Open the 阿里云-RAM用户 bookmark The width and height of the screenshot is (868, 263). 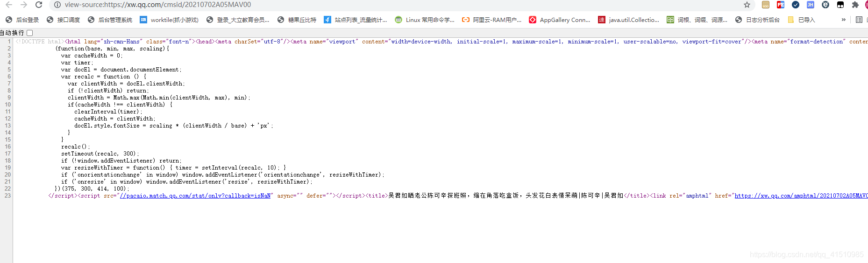point(491,20)
